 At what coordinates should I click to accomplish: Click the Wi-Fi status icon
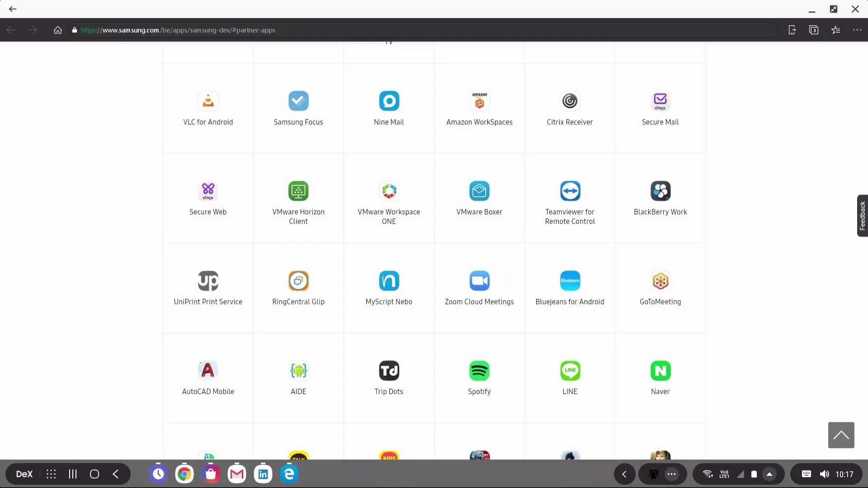coord(708,474)
